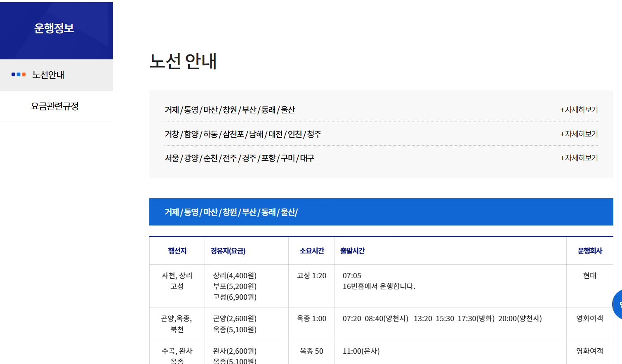This screenshot has width=622, height=364.
Task: Click the 운행회사 column header
Action: (590, 251)
